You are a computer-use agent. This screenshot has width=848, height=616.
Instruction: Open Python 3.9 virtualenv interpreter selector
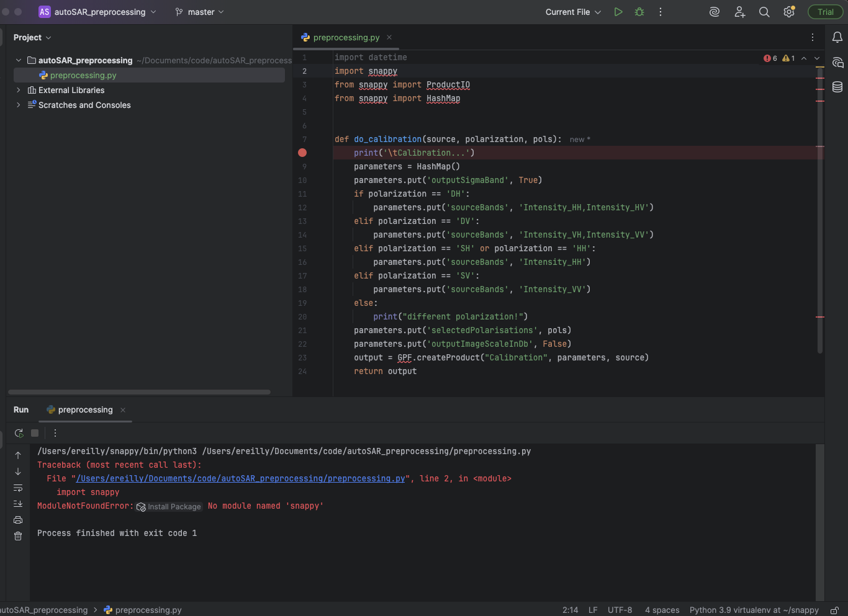coord(754,610)
